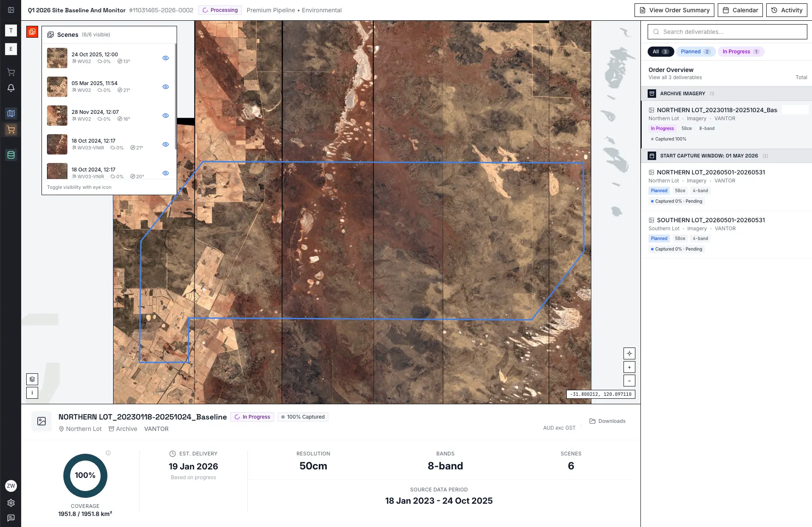Collapse Start Capture Window 01 May 2026 group
This screenshot has height=527, width=812.
pos(726,156)
